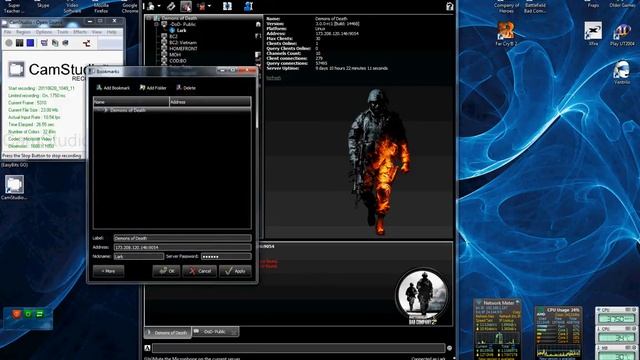Click the Label field in Bookmarks
The height and width of the screenshot is (360, 640).
pos(182,238)
